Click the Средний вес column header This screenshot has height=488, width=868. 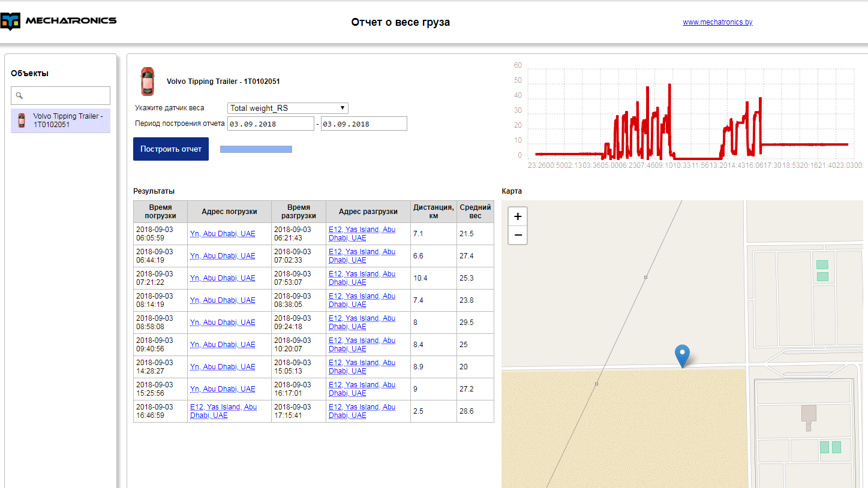(x=475, y=212)
